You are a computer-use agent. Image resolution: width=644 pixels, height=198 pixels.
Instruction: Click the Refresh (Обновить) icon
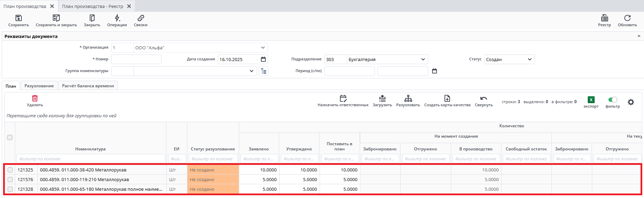point(627,18)
